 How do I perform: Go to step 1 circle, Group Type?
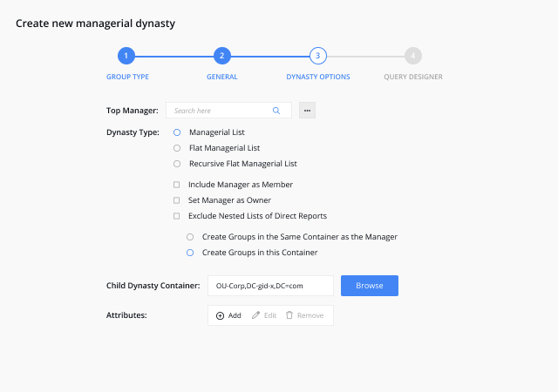pos(126,56)
